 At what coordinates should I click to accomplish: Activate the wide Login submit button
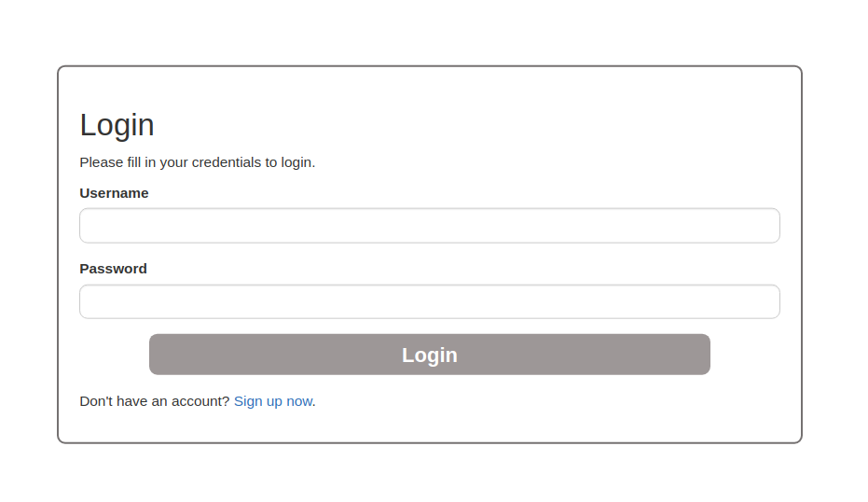pyautogui.click(x=430, y=355)
